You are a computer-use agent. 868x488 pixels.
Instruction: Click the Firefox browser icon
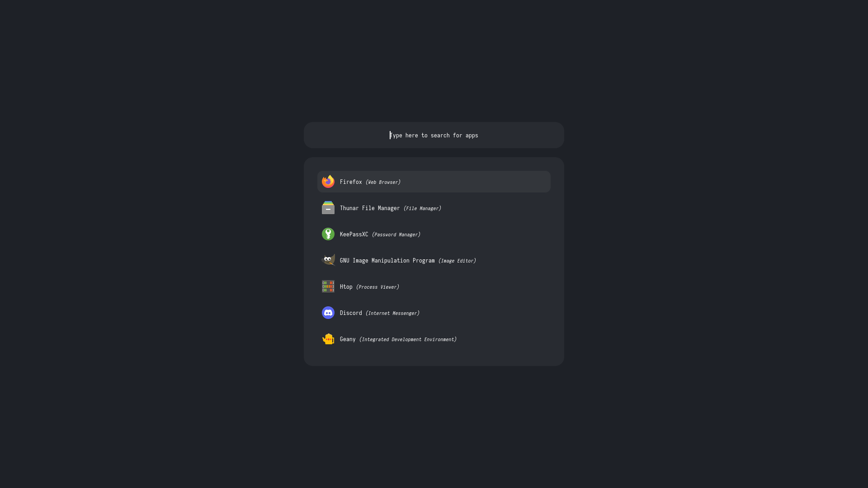point(328,182)
